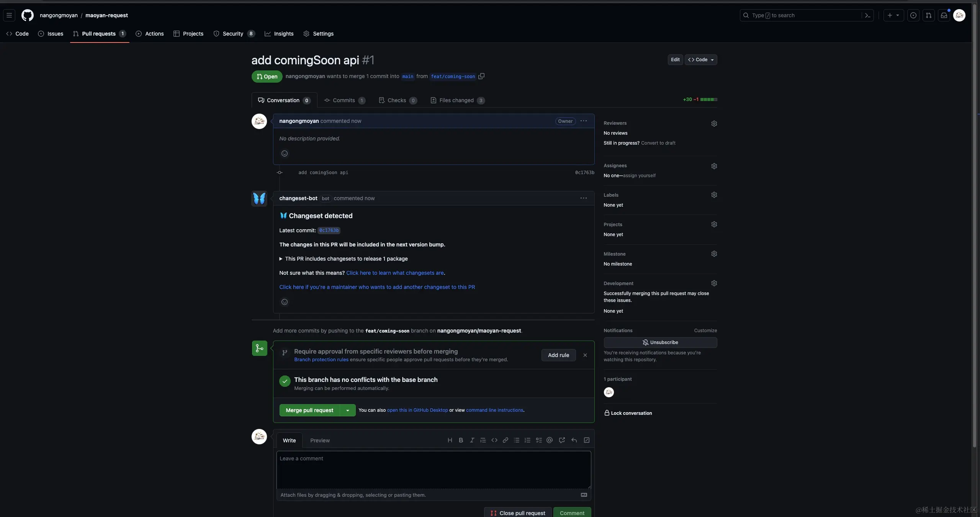Copy the feat/coming-soon branch name icon
980x517 pixels.
481,76
